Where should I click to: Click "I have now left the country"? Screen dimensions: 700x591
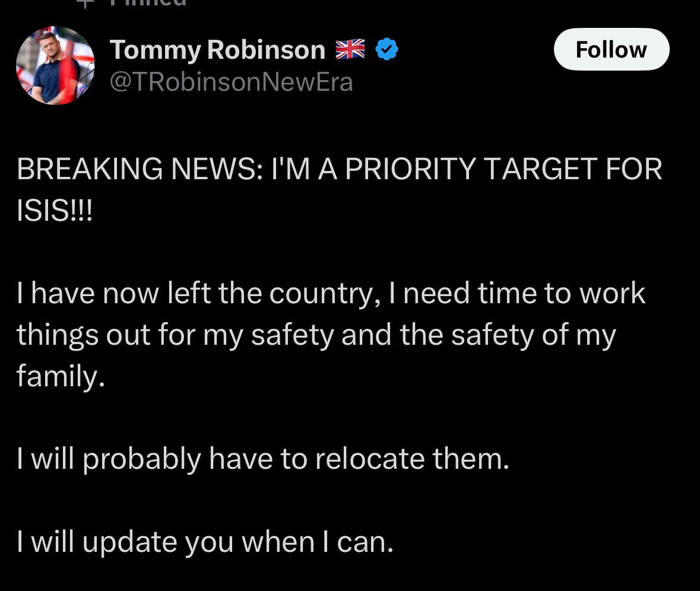click(196, 293)
